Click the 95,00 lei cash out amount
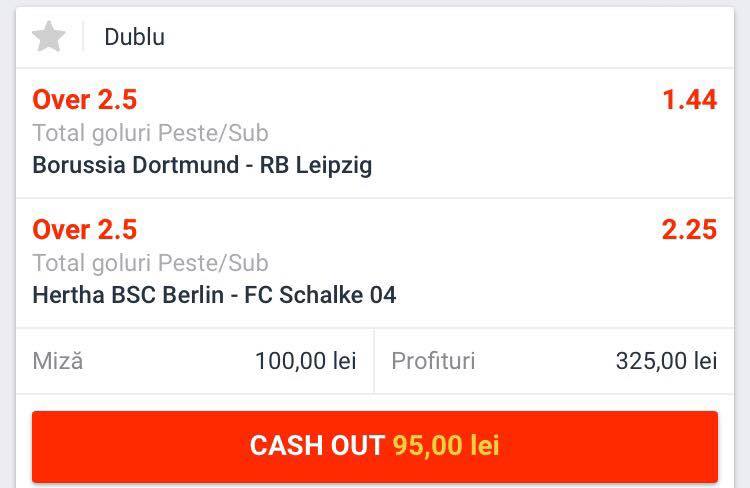The width and height of the screenshot is (750, 488). [x=446, y=445]
